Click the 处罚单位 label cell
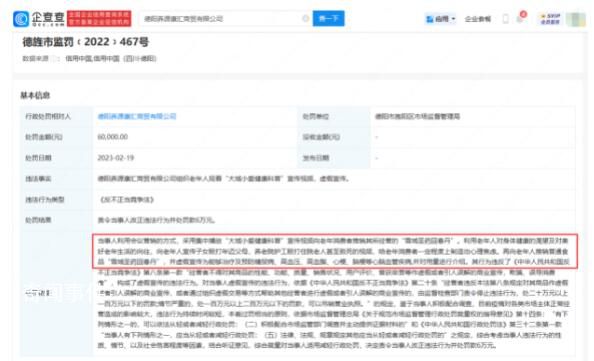 pos(334,116)
